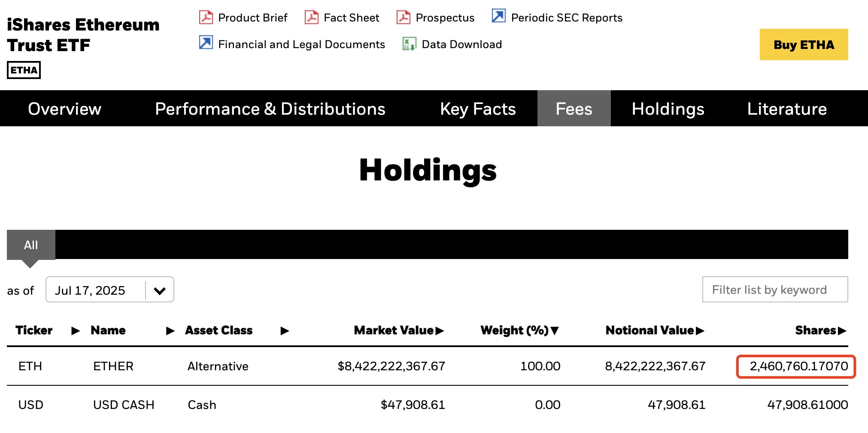Click the ETHA ticker badge
Image resolution: width=868 pixels, height=433 pixels.
point(24,70)
